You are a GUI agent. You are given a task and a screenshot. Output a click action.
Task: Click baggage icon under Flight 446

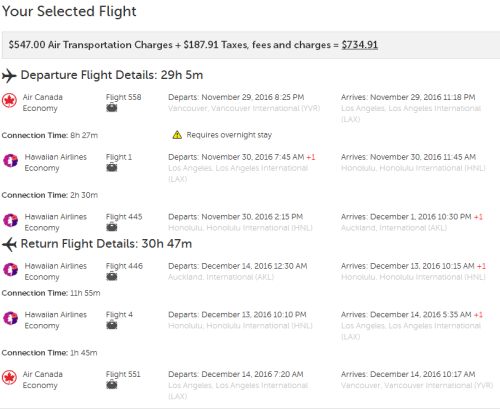(x=112, y=276)
